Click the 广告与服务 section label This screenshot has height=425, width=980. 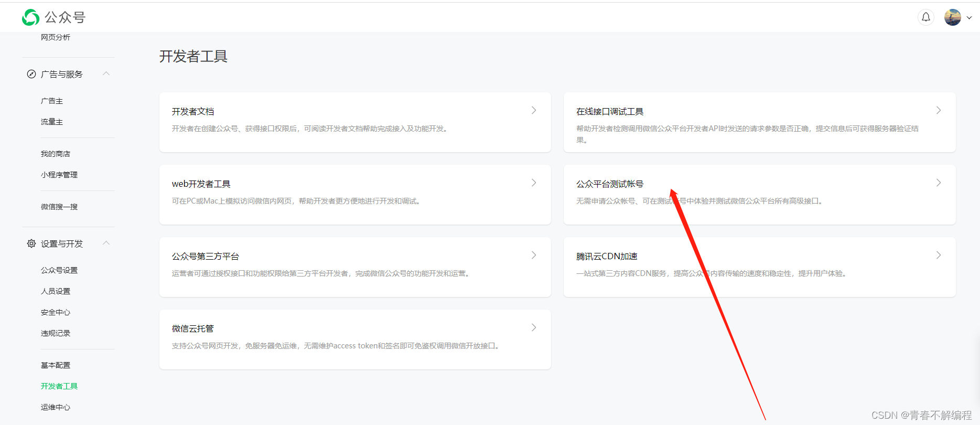tap(62, 74)
